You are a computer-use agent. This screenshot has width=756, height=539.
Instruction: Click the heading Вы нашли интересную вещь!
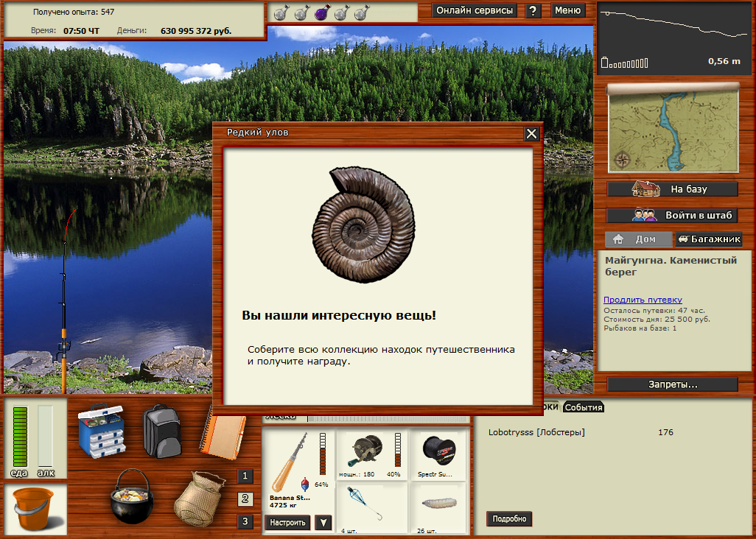[339, 315]
